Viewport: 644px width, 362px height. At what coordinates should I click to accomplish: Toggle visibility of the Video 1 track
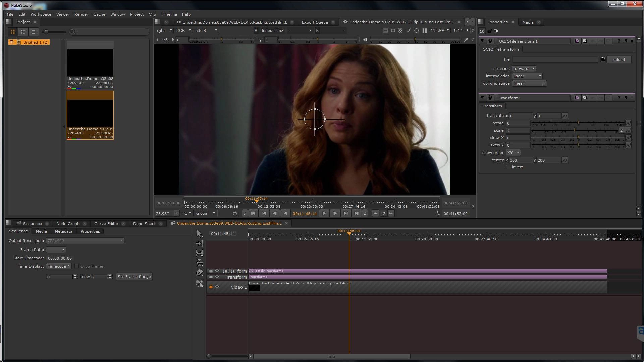pyautogui.click(x=217, y=287)
